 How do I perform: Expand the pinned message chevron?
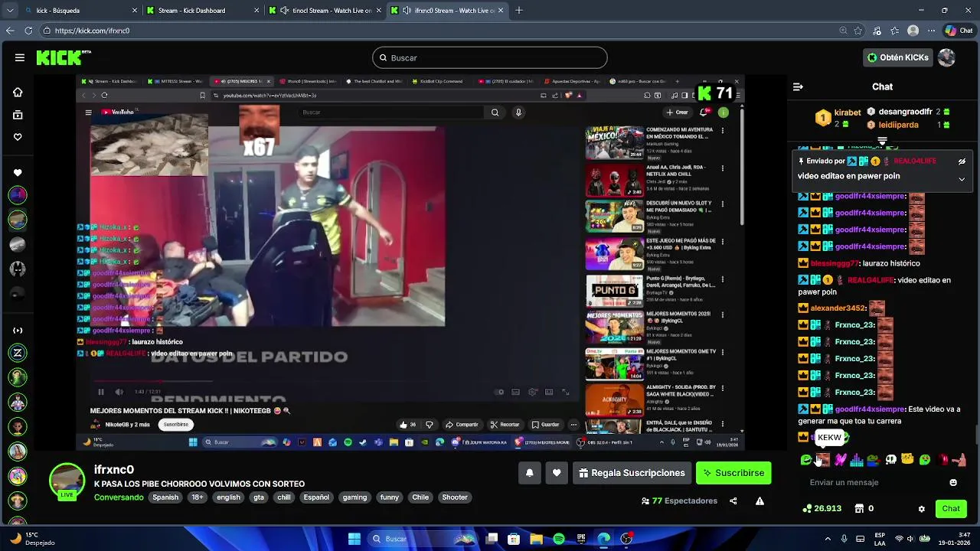click(x=962, y=179)
